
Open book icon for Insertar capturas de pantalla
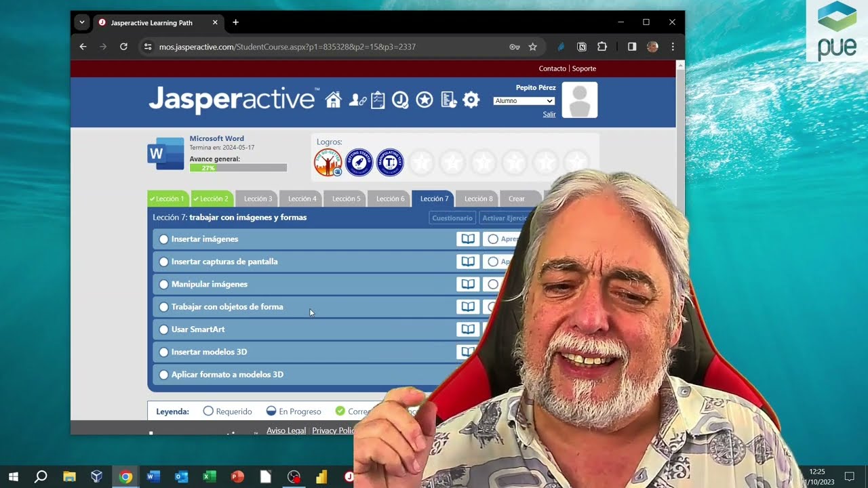coord(468,262)
